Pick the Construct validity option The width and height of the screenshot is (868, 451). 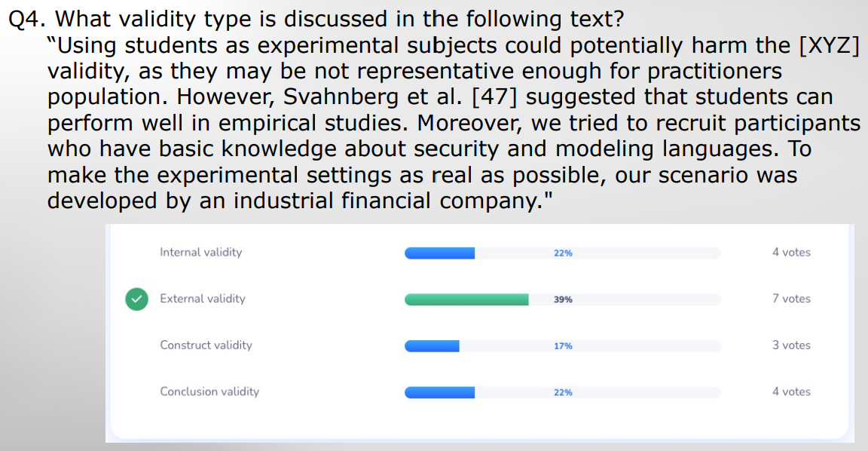pos(206,345)
